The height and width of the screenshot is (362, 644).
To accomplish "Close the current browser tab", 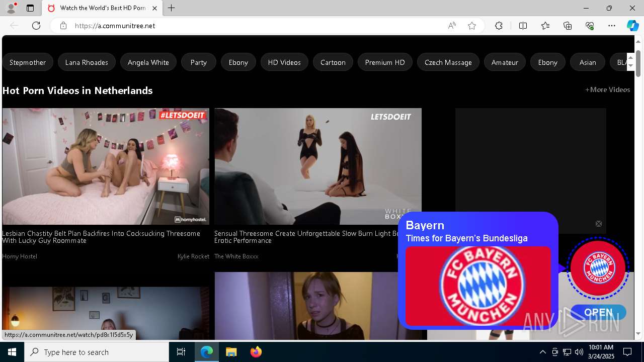I will (154, 8).
